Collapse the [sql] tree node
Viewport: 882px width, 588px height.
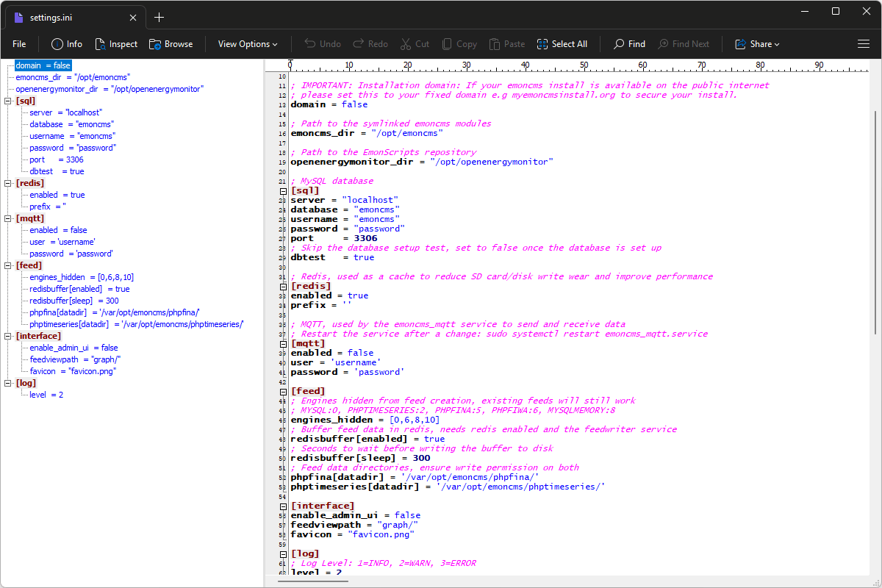pos(8,101)
